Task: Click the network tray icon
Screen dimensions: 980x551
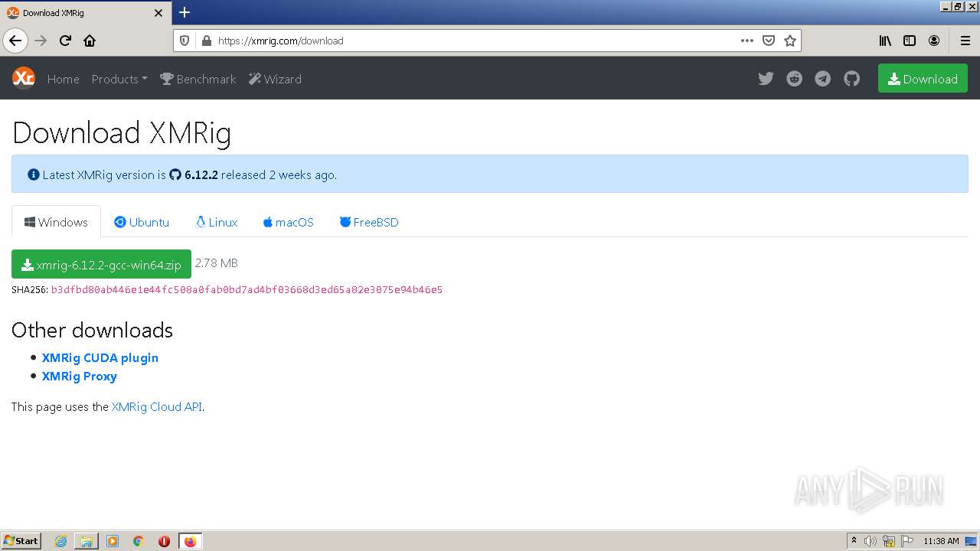Action: click(889, 541)
